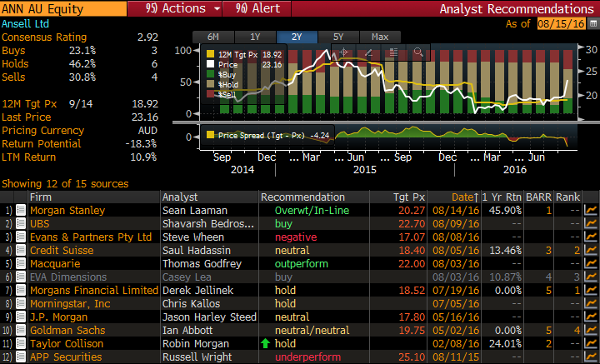600x364 pixels.
Task: Open the chart table view icon
Action: coord(393,52)
